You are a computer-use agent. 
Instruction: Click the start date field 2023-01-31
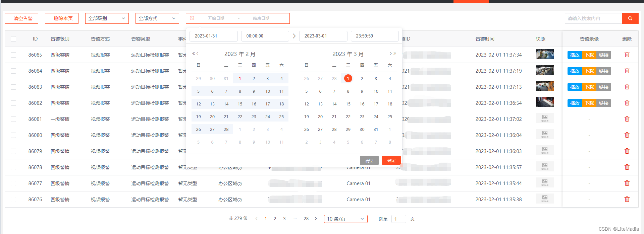(214, 36)
